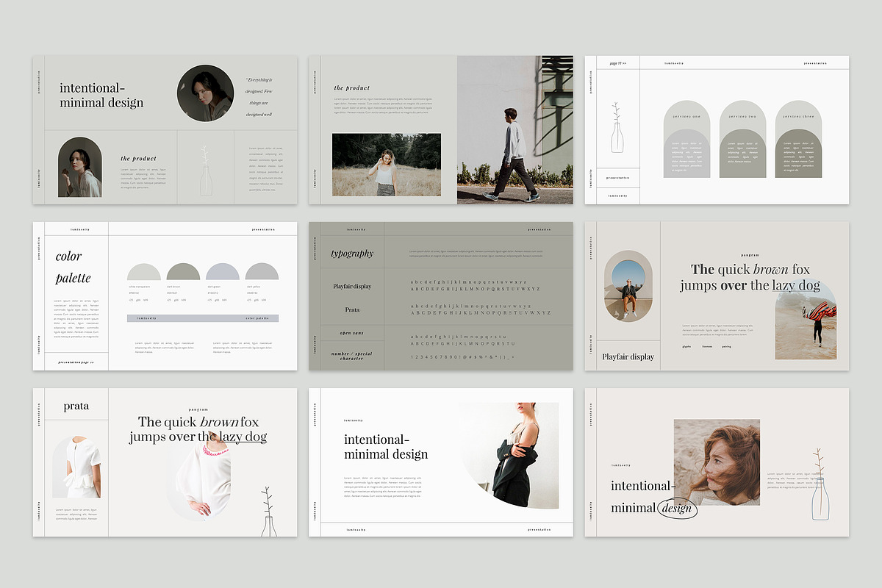Click the red-haired woman photo
882x588 pixels.
[x=717, y=462]
